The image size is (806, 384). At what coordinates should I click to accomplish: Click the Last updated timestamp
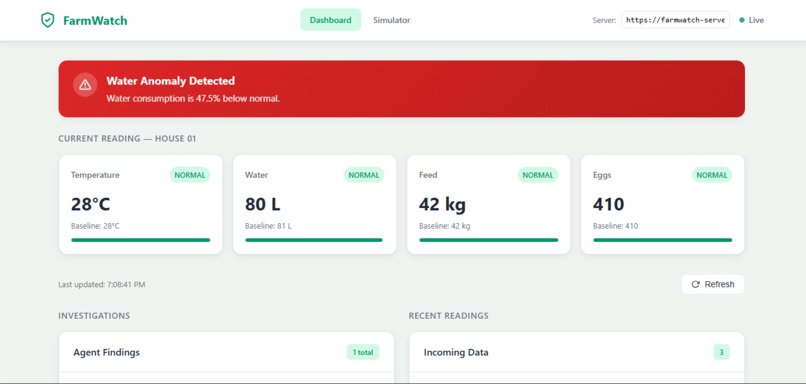tap(102, 284)
